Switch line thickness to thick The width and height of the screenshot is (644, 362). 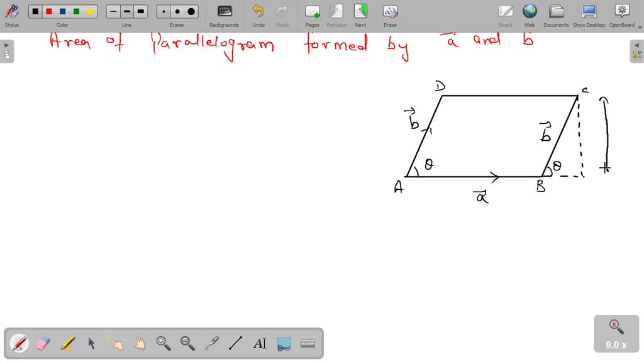tap(140, 11)
